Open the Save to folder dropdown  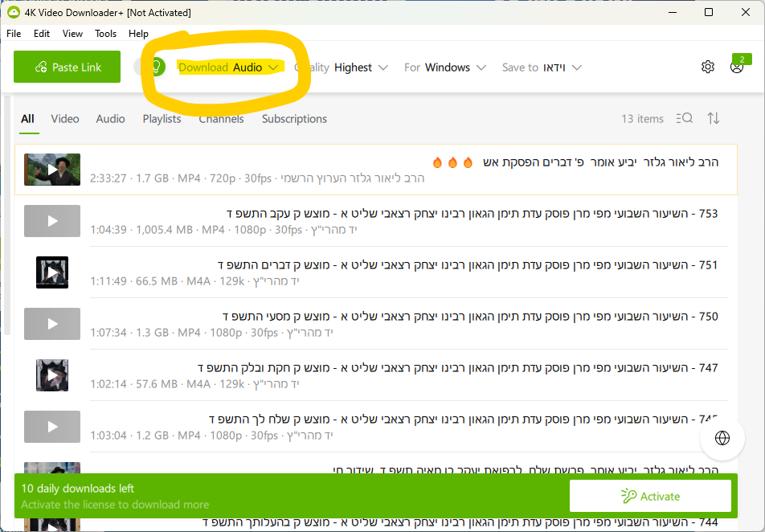[542, 68]
